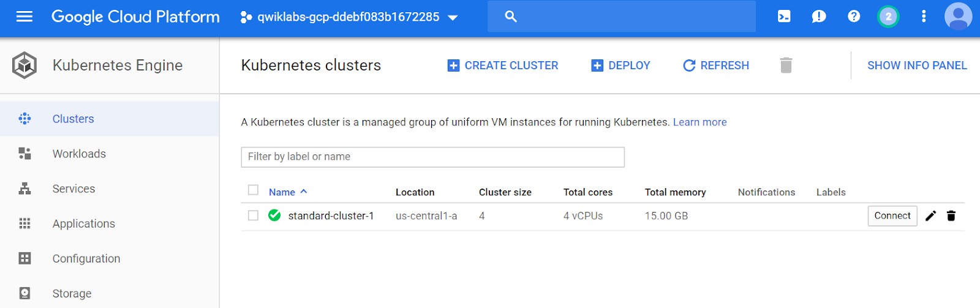Click the us-central1-a location cell
This screenshot has height=308, width=980.
[426, 216]
